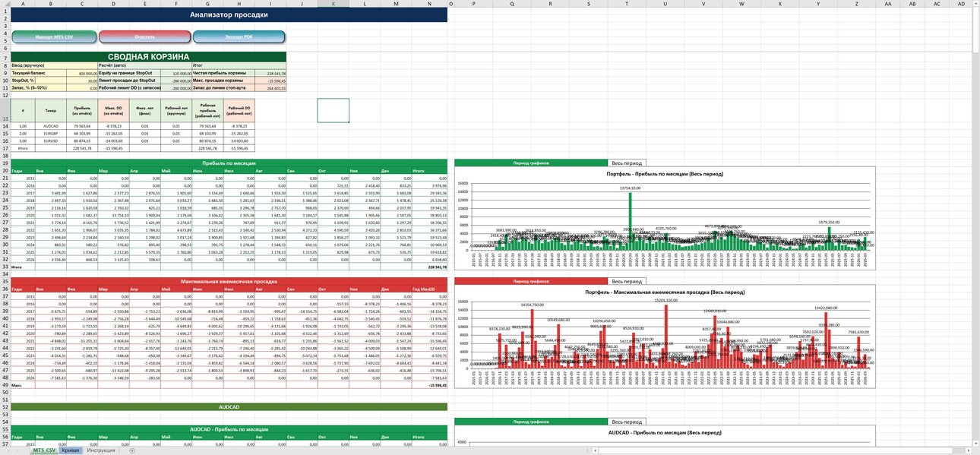The height and width of the screenshot is (455, 980).
Task: Select the 2017 year cell in profit table
Action: (x=23, y=192)
